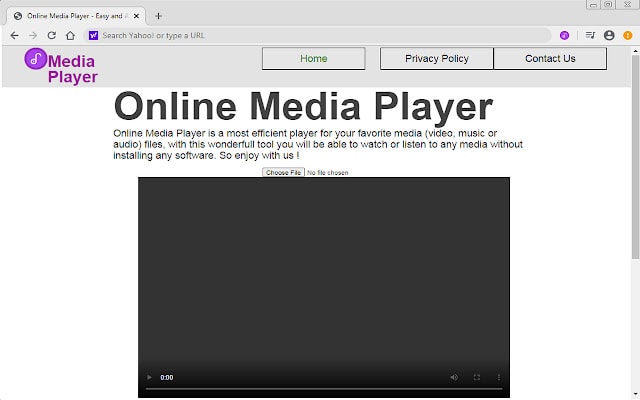Click the Online Media Player heading
The height and width of the screenshot is (400, 640).
pos(303,106)
